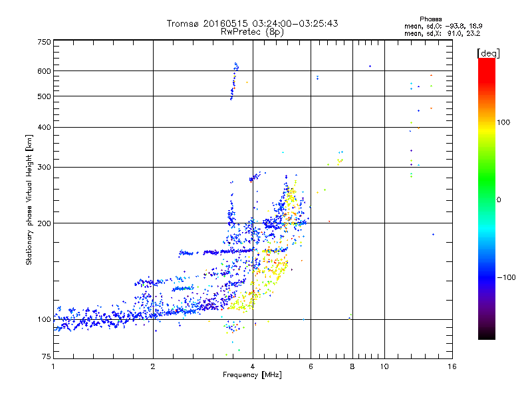Viewport: 532px width, 399px height.
Task: Click the colorbar '-100' tick label
Action: [506, 277]
